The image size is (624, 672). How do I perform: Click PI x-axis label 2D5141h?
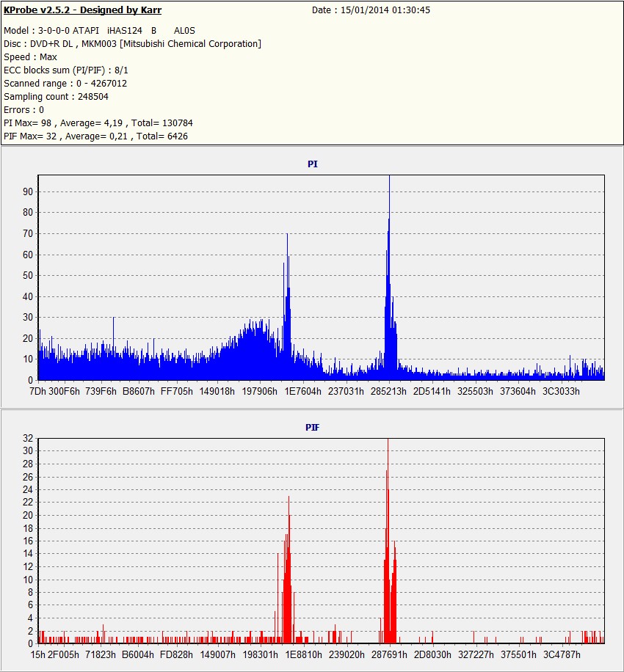432,391
